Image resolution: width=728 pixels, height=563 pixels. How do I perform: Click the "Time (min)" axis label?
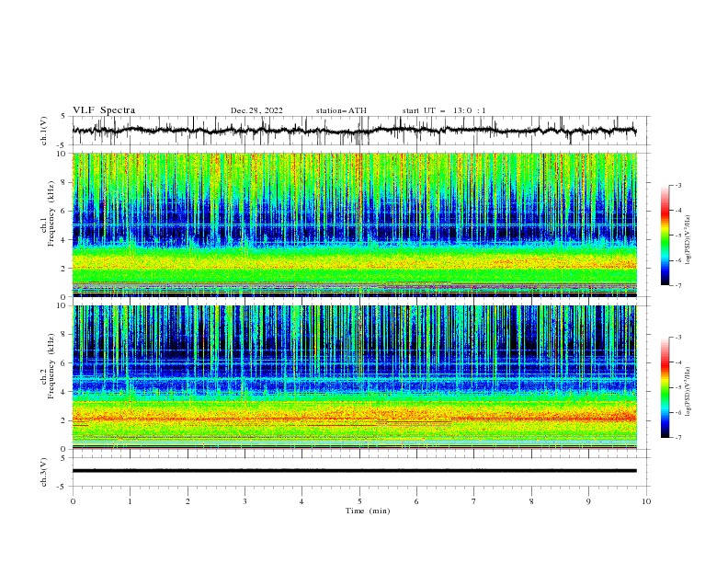click(368, 511)
